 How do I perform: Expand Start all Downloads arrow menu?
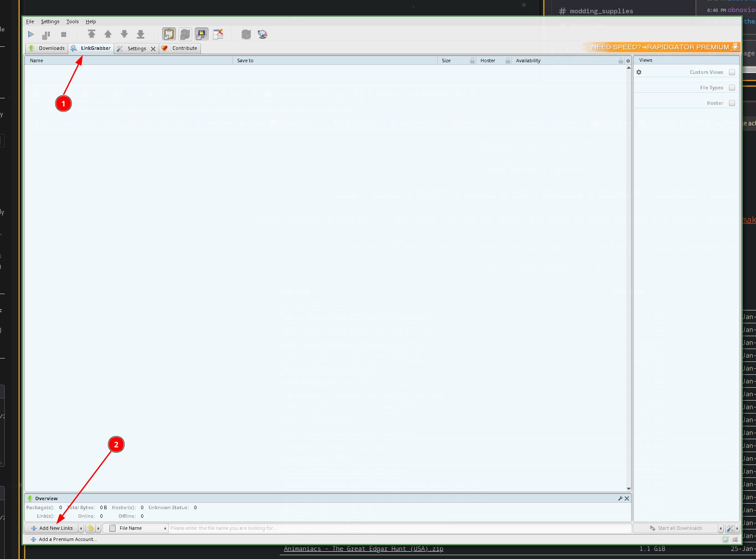[721, 528]
